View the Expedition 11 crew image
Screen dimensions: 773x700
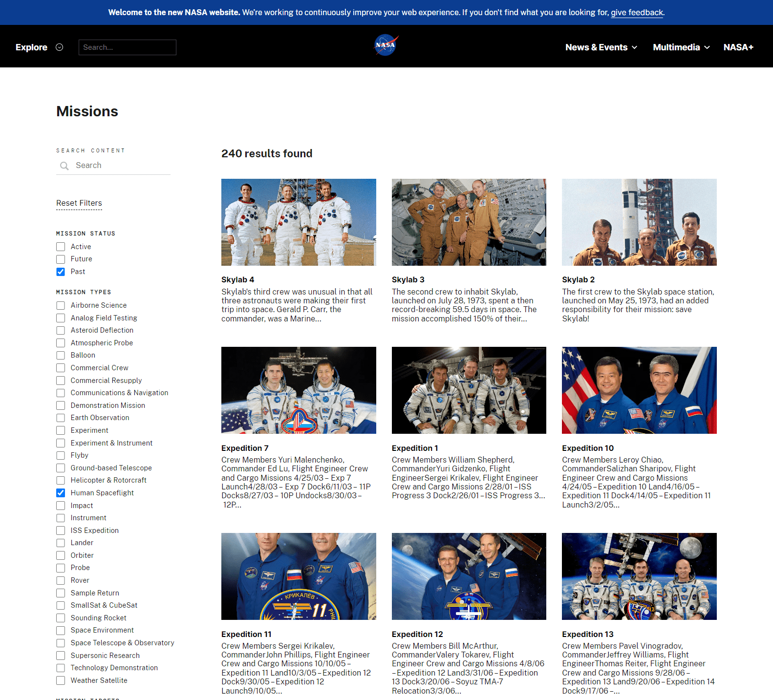point(299,576)
